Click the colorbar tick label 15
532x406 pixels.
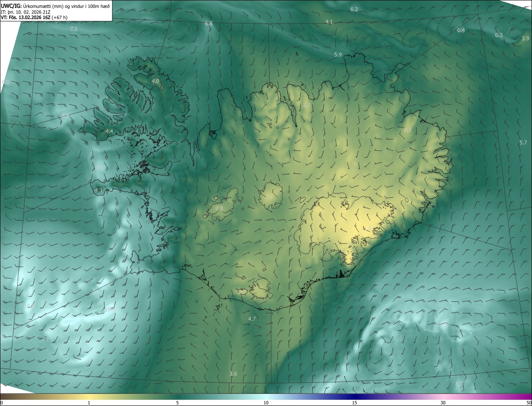point(355,403)
